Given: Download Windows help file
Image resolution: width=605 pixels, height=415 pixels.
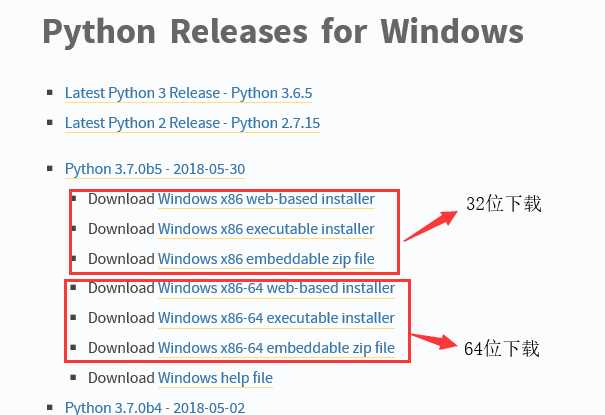Looking at the screenshot, I should click(215, 378).
